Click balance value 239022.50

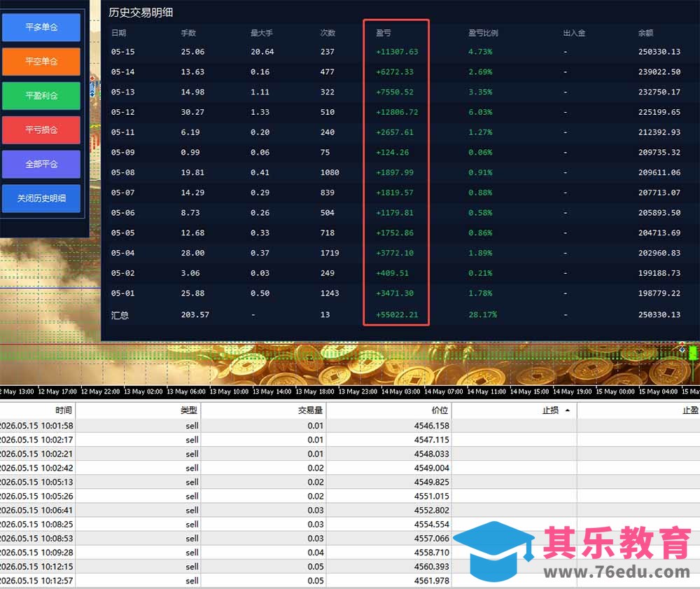click(659, 72)
